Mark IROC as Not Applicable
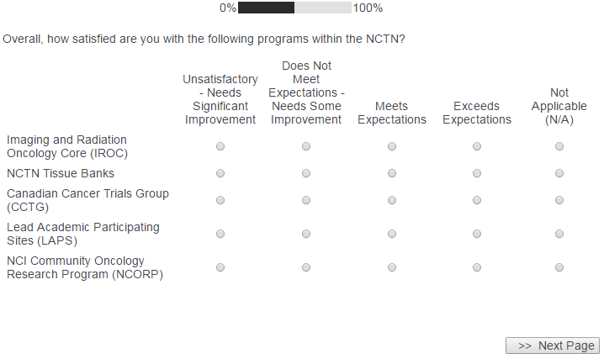The height and width of the screenshot is (364, 604). click(559, 146)
